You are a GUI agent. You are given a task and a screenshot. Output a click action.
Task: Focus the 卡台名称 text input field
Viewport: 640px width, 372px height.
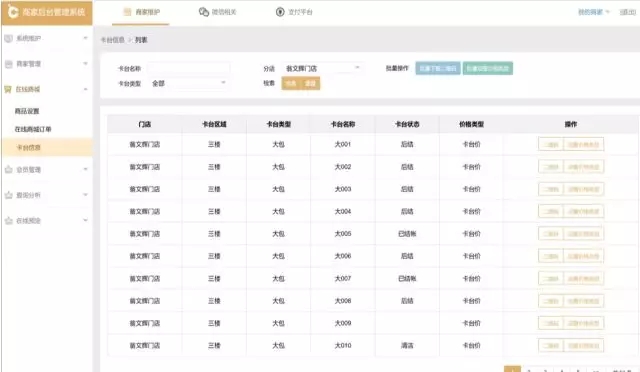point(189,68)
